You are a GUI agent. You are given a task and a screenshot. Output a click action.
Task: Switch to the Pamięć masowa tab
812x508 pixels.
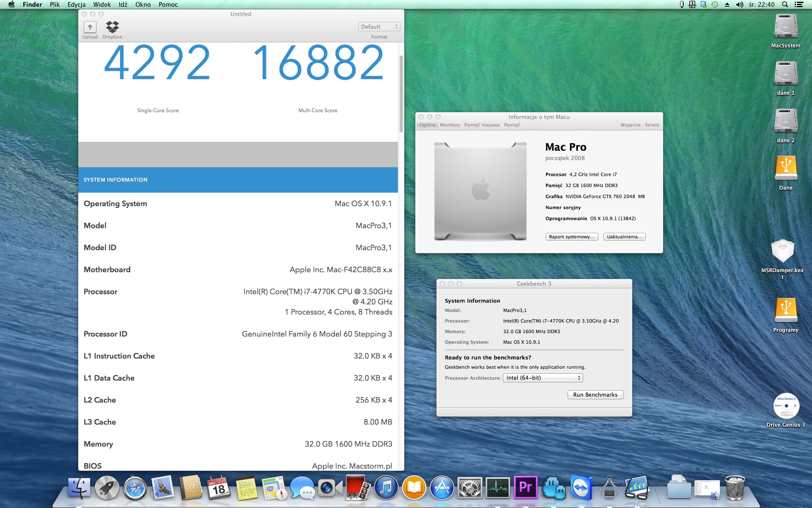[x=482, y=125]
